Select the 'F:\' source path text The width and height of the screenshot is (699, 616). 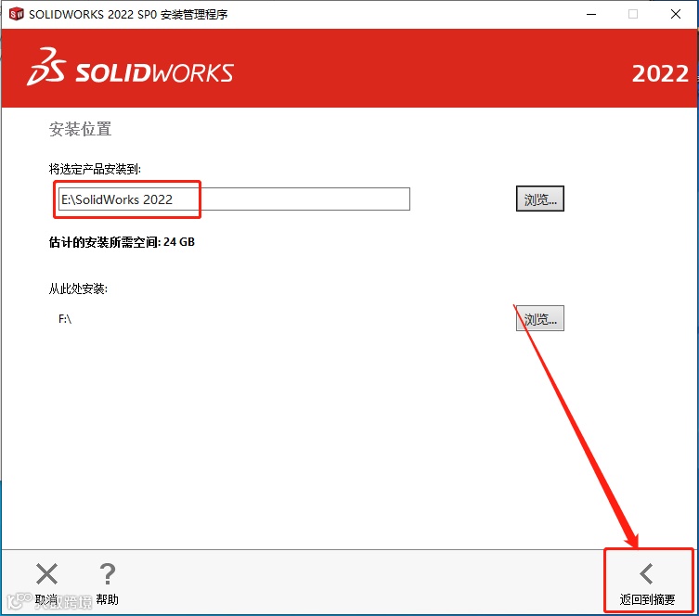click(x=65, y=319)
